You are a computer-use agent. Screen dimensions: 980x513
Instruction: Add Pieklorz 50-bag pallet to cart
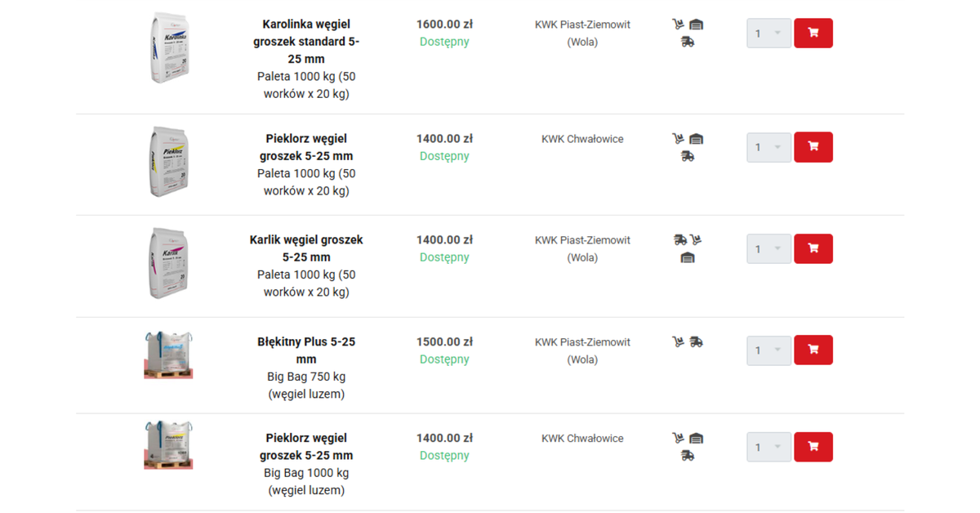pyautogui.click(x=813, y=147)
